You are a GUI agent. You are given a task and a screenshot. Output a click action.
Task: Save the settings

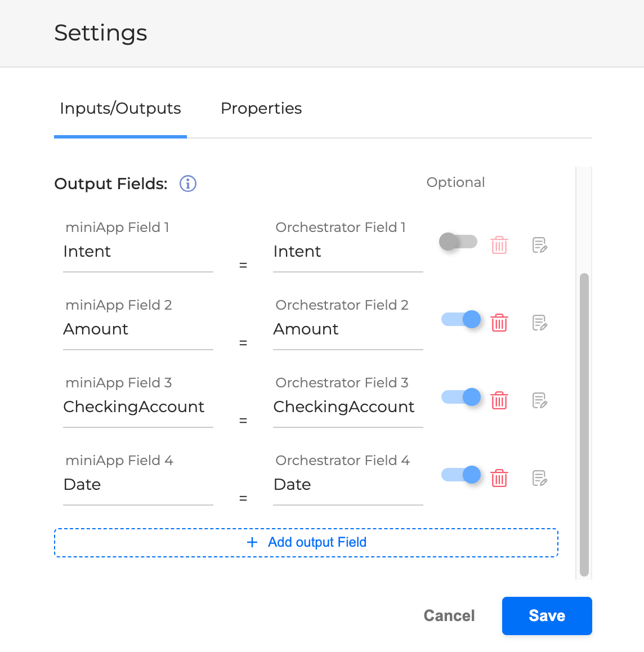coord(547,616)
